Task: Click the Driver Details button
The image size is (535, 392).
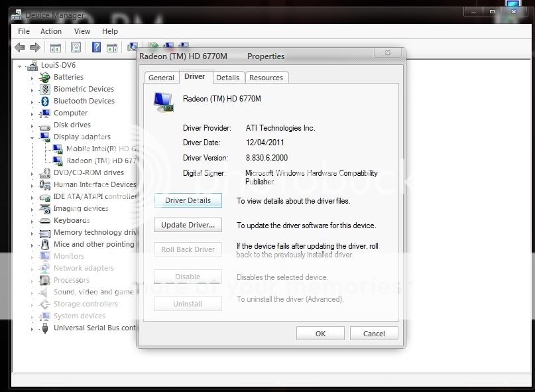Action: click(x=188, y=200)
